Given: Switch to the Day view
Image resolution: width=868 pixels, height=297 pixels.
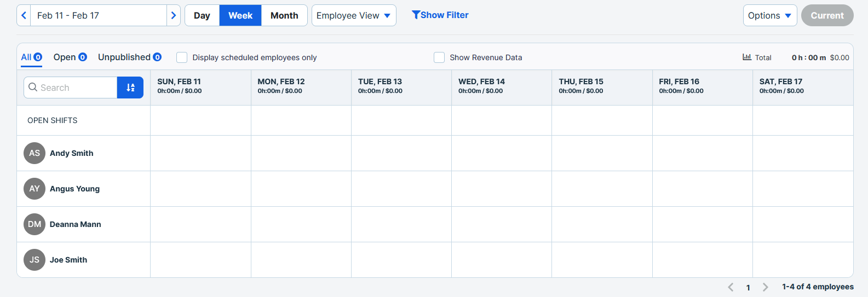Looking at the screenshot, I should pyautogui.click(x=202, y=15).
